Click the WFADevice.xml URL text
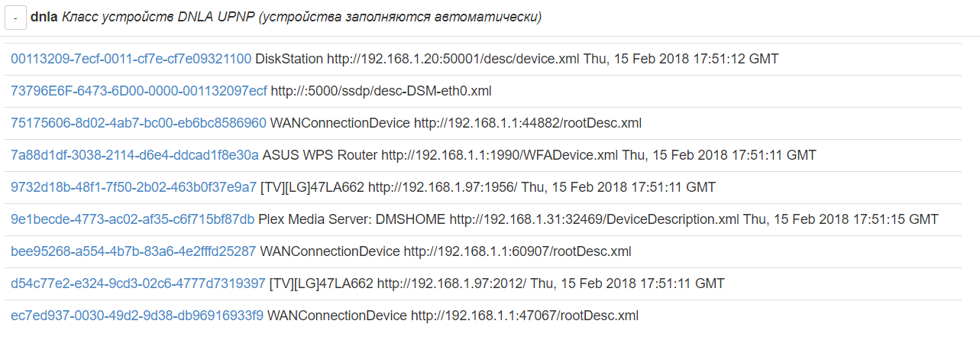 point(500,155)
